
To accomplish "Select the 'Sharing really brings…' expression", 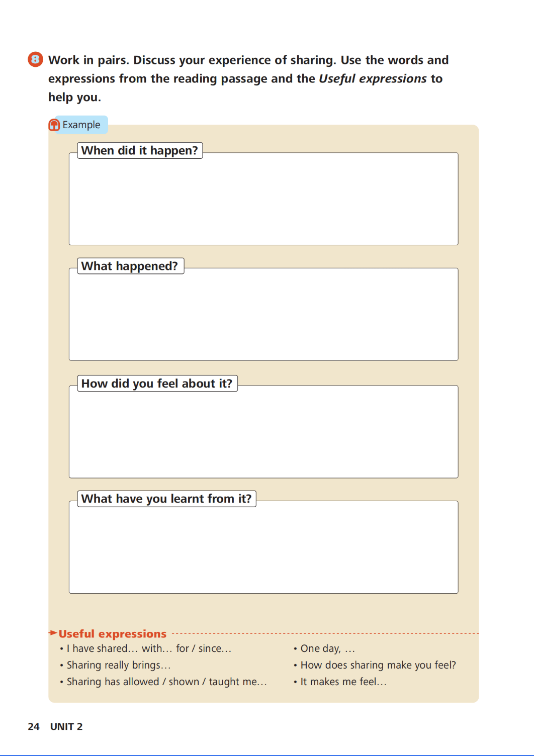I will [x=119, y=665].
